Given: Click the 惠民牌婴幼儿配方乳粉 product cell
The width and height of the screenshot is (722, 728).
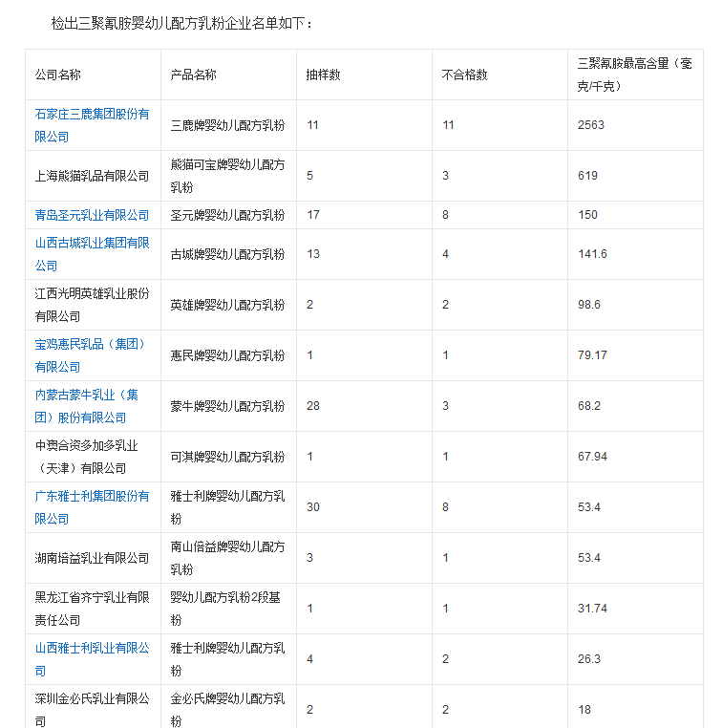Looking at the screenshot, I should coord(227,355).
